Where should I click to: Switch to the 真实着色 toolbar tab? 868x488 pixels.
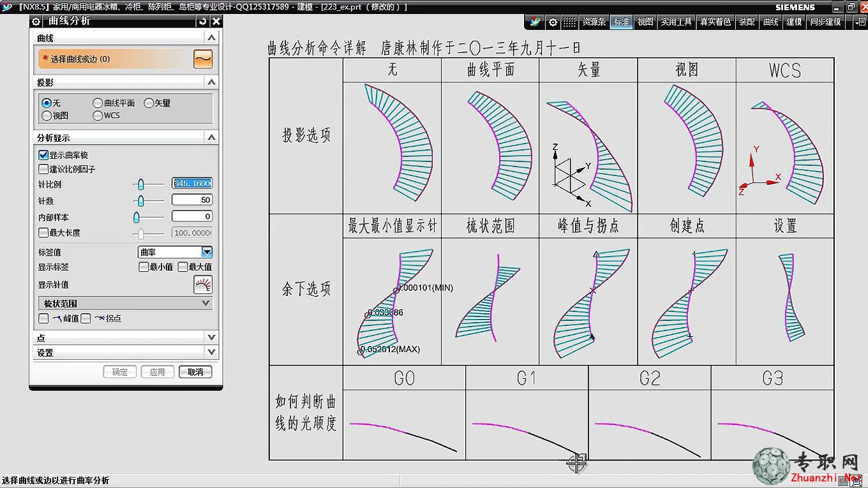pos(715,22)
